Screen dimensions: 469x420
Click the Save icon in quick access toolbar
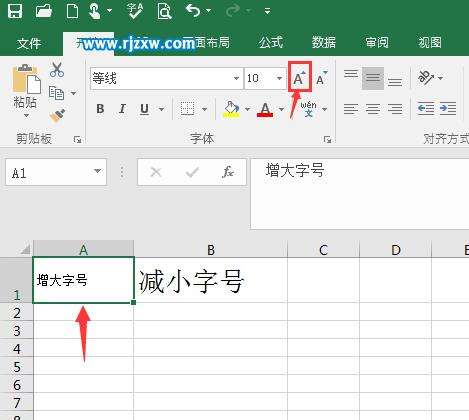pyautogui.click(x=15, y=11)
